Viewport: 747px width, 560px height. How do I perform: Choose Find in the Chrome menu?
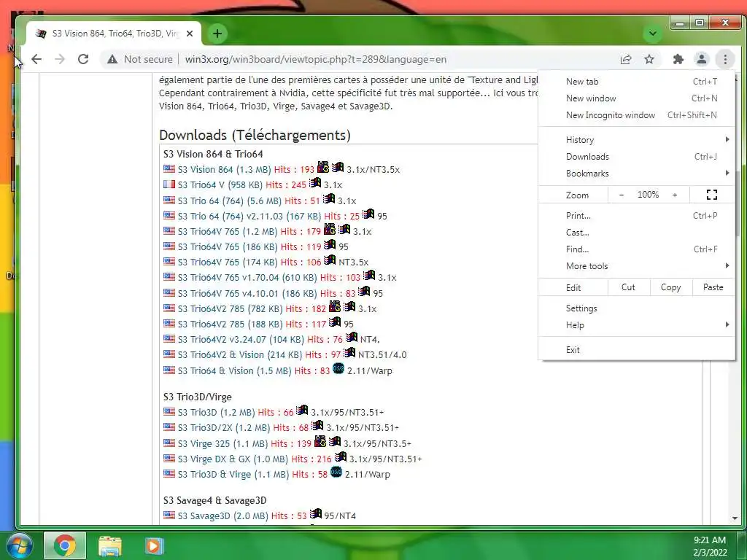pyautogui.click(x=636, y=249)
